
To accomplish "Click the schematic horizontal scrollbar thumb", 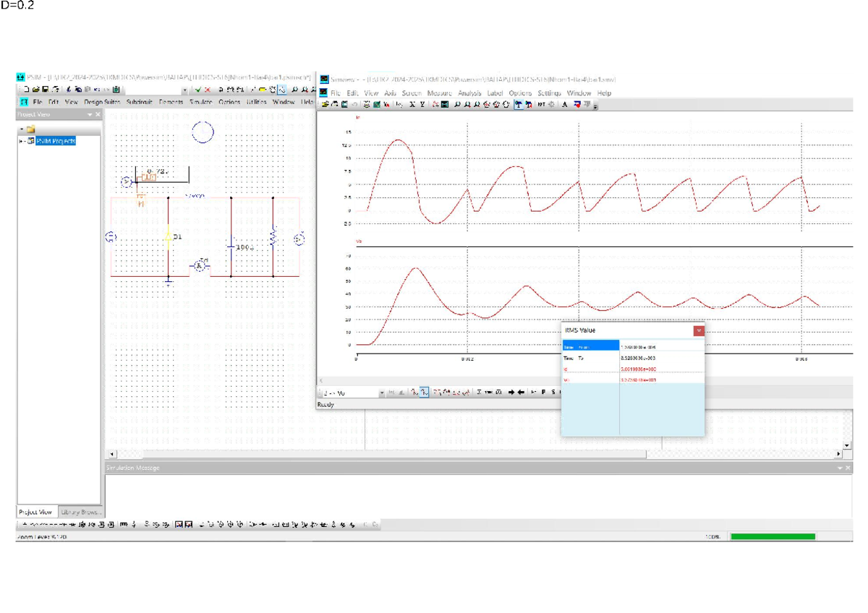I will [x=394, y=454].
